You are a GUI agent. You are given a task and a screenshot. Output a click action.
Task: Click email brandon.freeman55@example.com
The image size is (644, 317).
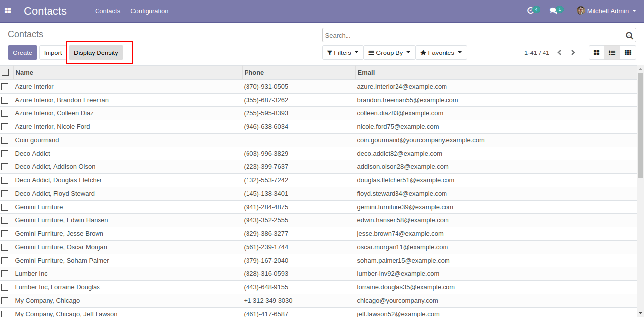click(407, 100)
